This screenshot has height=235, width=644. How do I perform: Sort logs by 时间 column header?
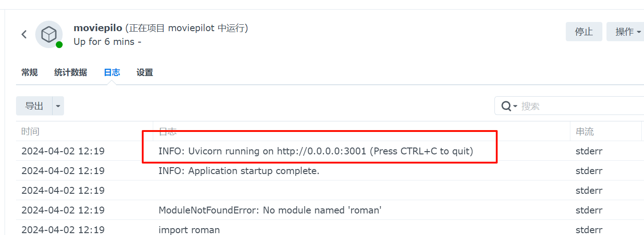click(30, 131)
